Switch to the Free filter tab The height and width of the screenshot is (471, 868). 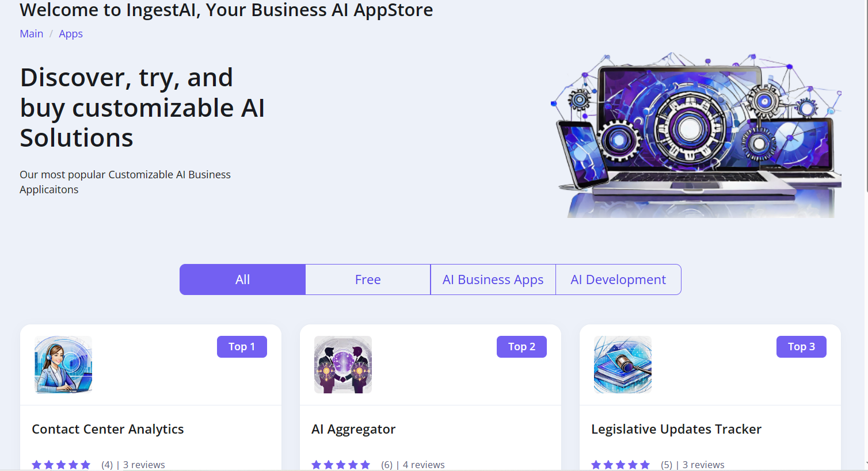click(x=368, y=279)
